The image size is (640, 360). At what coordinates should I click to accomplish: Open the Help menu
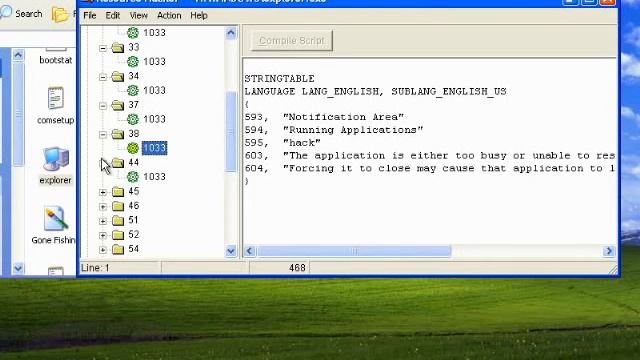pos(199,16)
